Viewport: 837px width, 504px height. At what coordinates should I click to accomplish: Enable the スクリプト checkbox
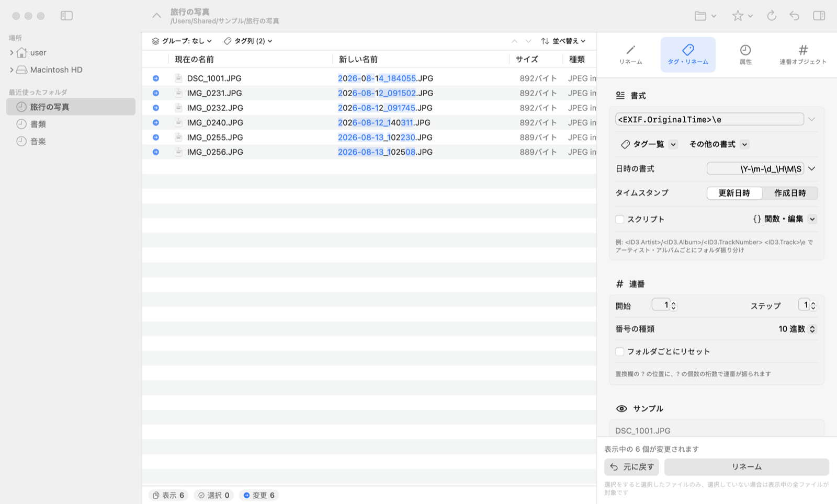click(620, 219)
